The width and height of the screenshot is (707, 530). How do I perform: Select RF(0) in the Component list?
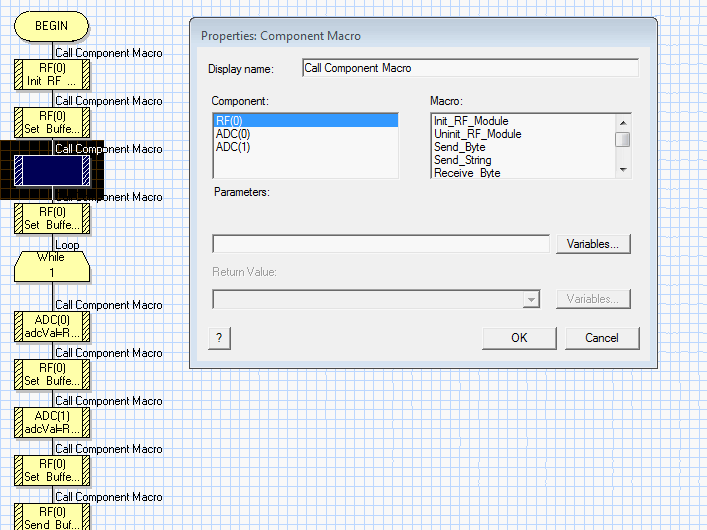click(306, 121)
